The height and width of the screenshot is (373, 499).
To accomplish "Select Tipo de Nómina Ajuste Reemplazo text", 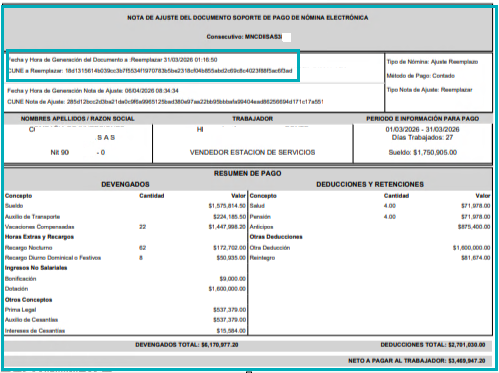I will point(432,62).
